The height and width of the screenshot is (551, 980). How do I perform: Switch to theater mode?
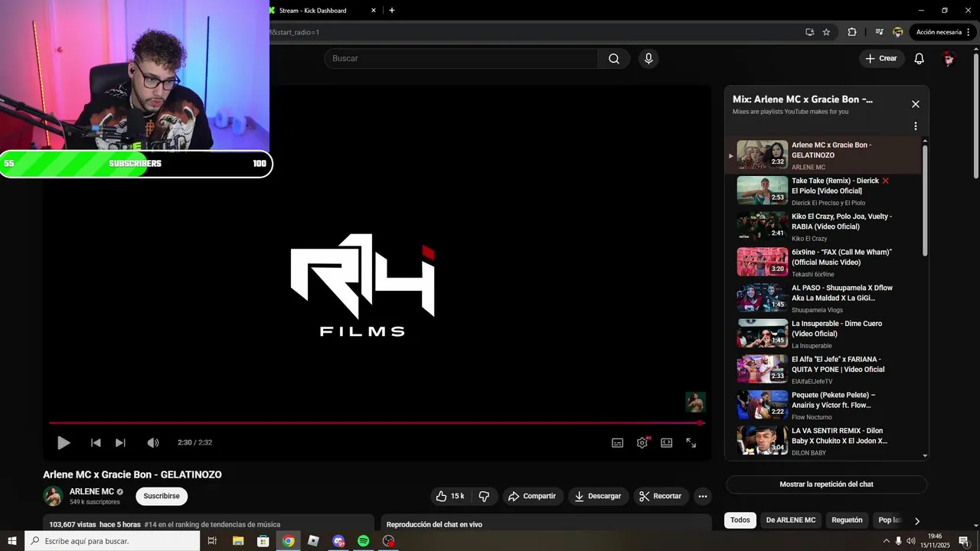(x=667, y=443)
